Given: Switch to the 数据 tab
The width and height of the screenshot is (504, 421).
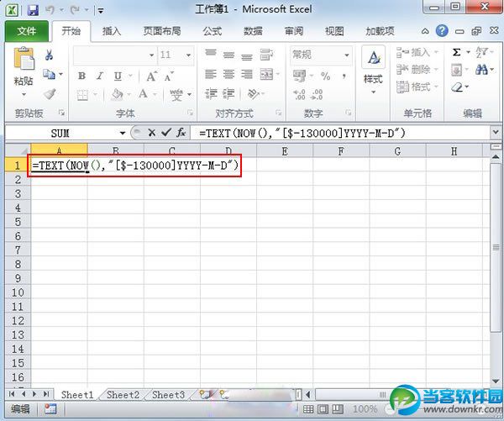Looking at the screenshot, I should click(253, 31).
